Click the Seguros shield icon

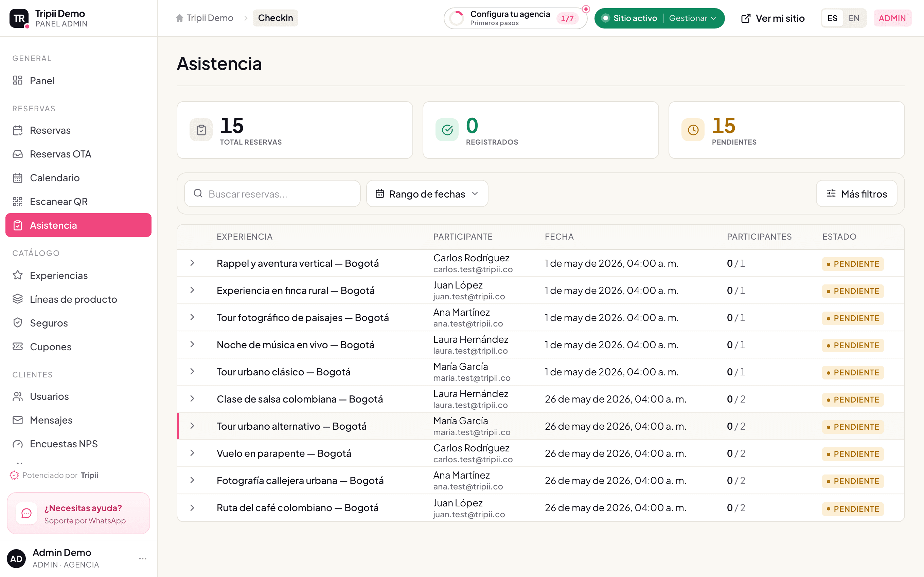point(18,323)
